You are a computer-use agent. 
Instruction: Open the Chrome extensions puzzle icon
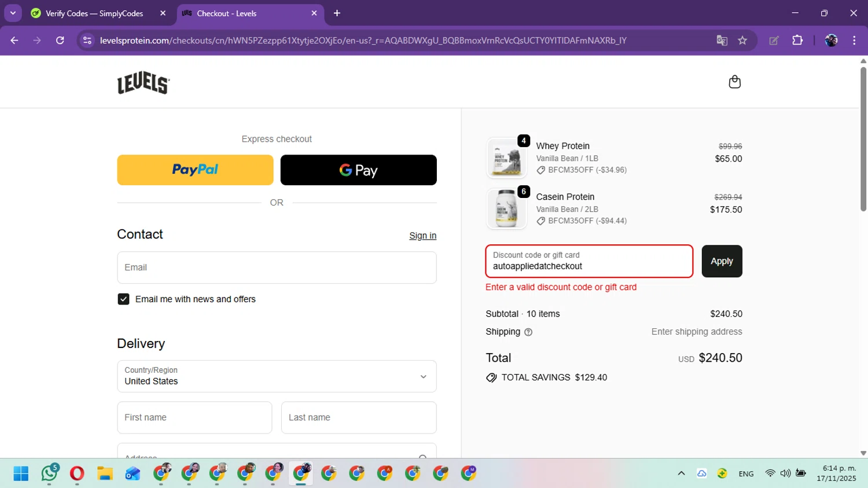(x=797, y=41)
